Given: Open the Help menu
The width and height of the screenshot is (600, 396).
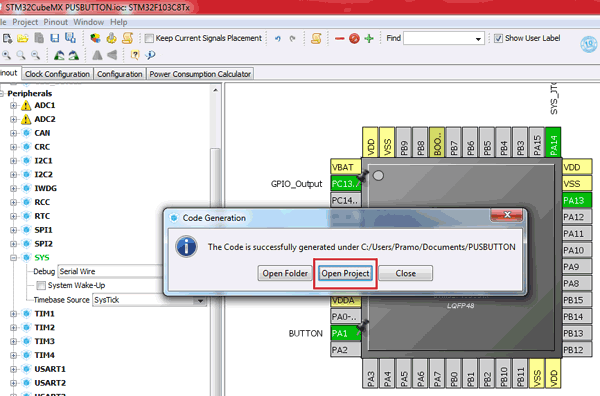Looking at the screenshot, I should point(119,22).
